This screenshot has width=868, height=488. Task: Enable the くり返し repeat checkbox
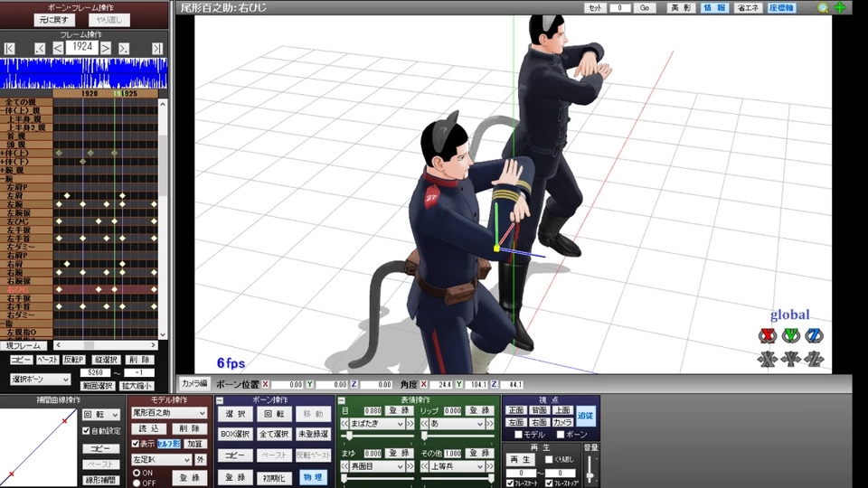coord(549,459)
